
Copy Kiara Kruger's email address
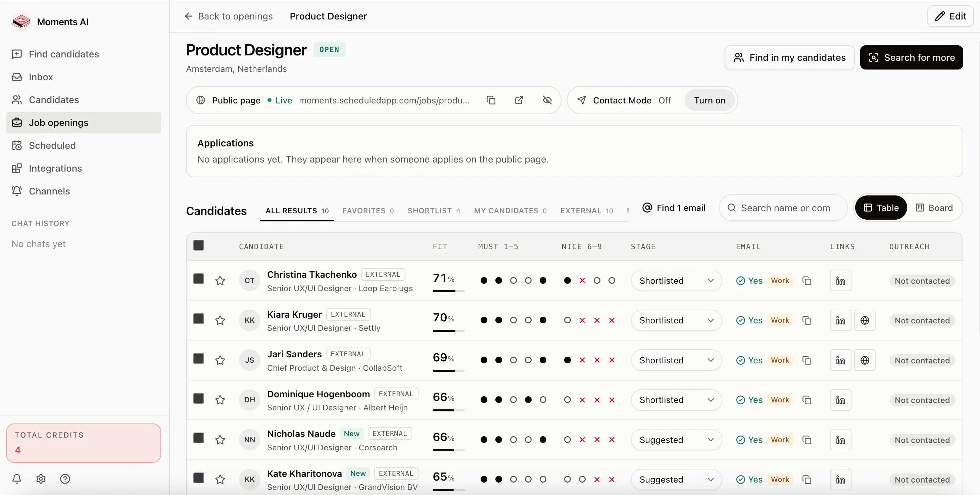click(x=806, y=320)
